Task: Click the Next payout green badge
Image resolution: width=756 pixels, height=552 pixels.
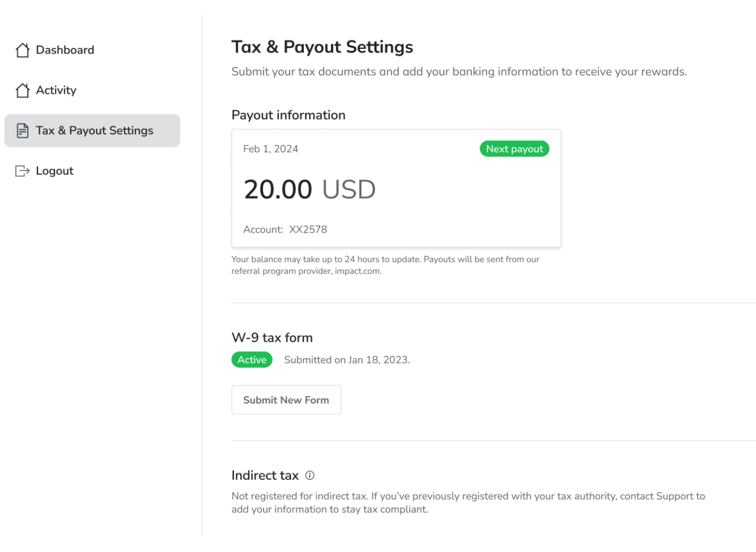Action: point(514,149)
